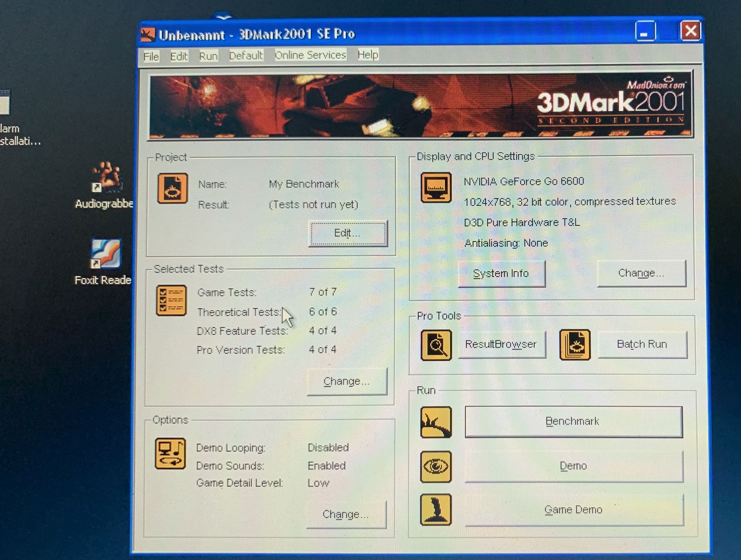Click the Selected Tests checklist icon
The image size is (741, 560).
171,300
